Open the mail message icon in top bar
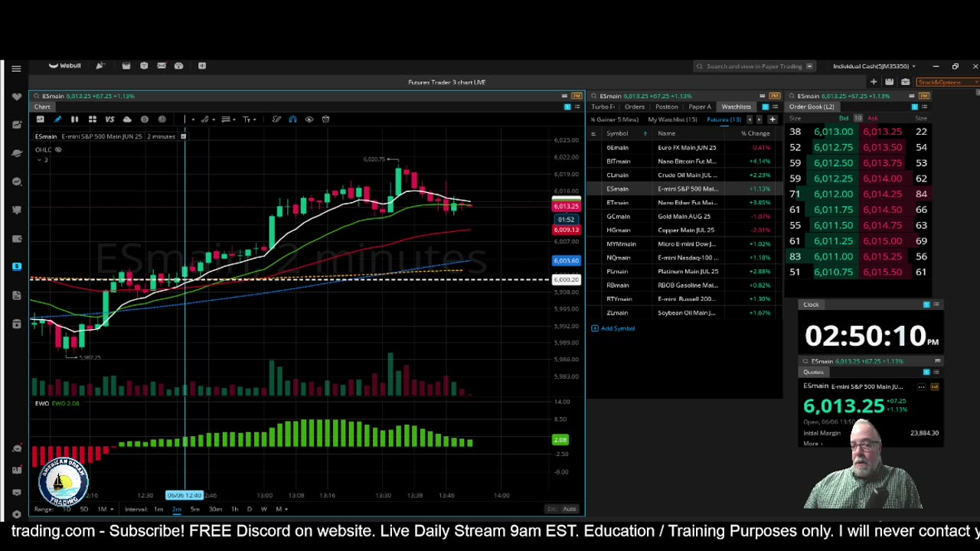The width and height of the screenshot is (980, 551). (x=162, y=66)
